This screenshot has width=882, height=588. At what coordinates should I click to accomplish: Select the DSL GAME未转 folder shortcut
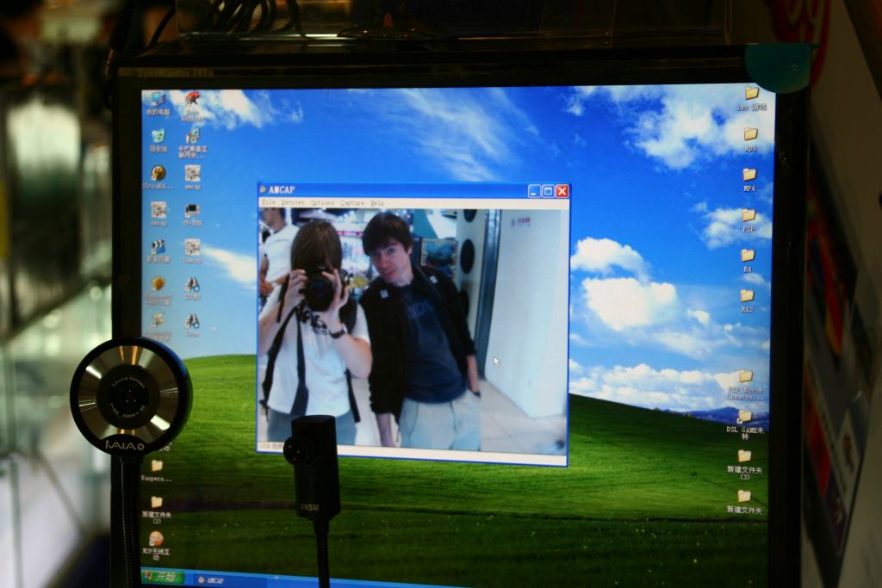(x=745, y=425)
